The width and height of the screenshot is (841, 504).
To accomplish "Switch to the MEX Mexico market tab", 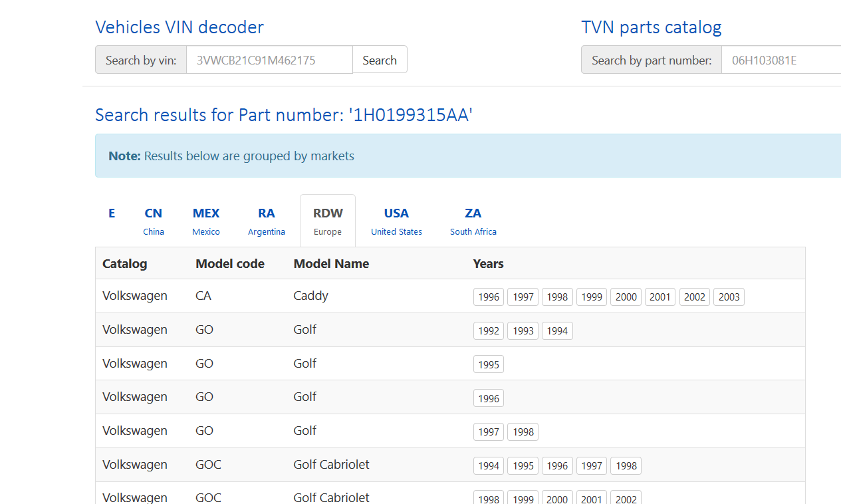I will (x=206, y=221).
